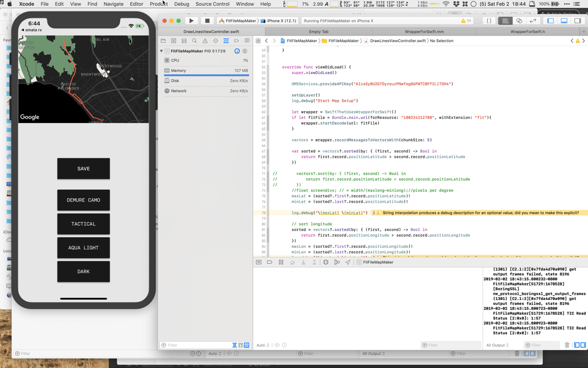Tap DARK button in the simulator
This screenshot has height=368, width=588.
point(83,272)
